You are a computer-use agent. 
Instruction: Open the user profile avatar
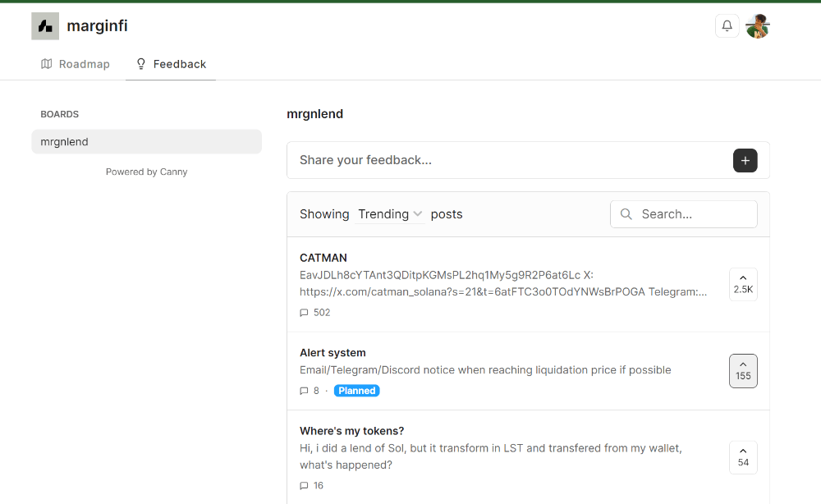click(x=758, y=26)
